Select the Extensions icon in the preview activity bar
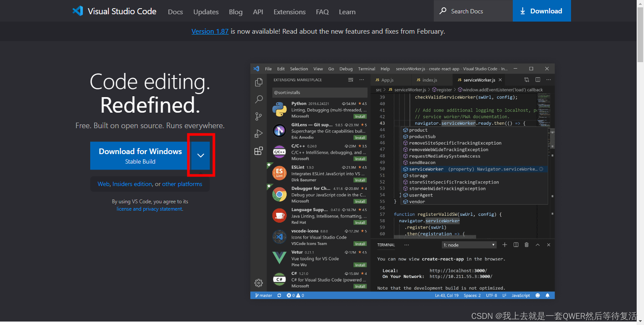The height and width of the screenshot is (325, 644). coord(259,151)
